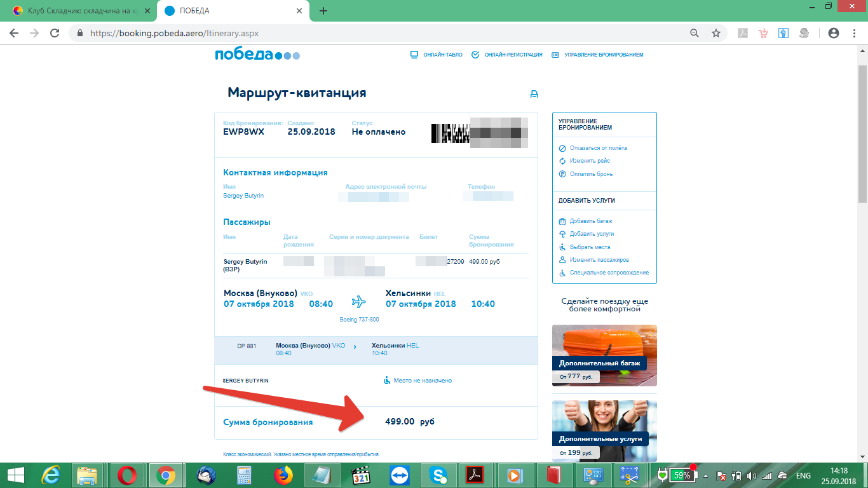Open Media Player Classic from taskbar
The height and width of the screenshot is (488, 868).
click(361, 475)
